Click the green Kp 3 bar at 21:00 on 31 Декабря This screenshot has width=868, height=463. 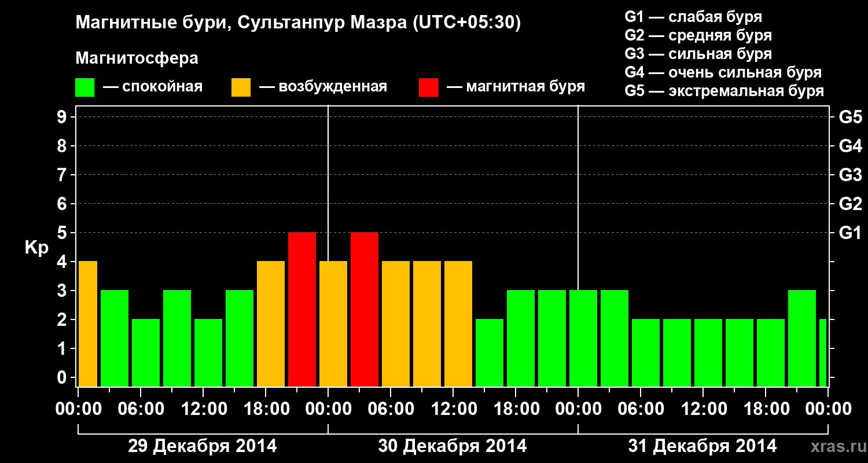point(802,339)
